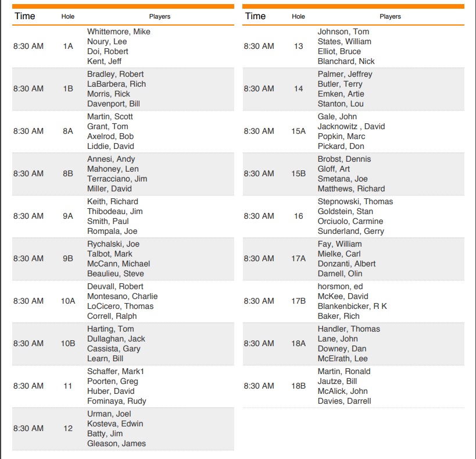Click the 8:30 AM time for hole 12
Image resolution: width=476 pixels, height=459 pixels.
tap(28, 428)
